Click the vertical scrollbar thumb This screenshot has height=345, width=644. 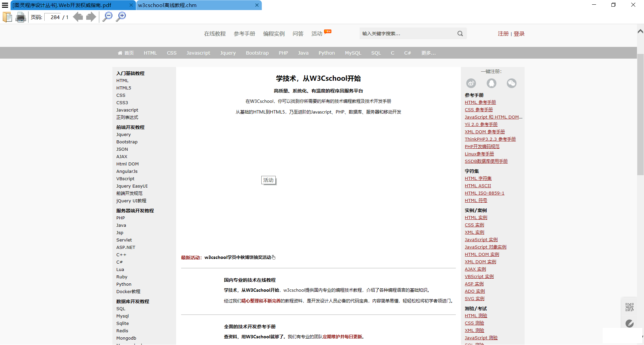tap(640, 115)
